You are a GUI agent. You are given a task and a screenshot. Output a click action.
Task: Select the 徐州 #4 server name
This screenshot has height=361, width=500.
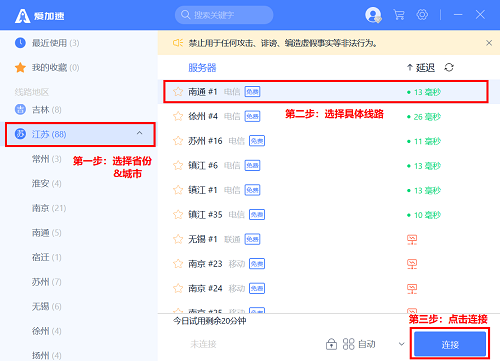203,116
